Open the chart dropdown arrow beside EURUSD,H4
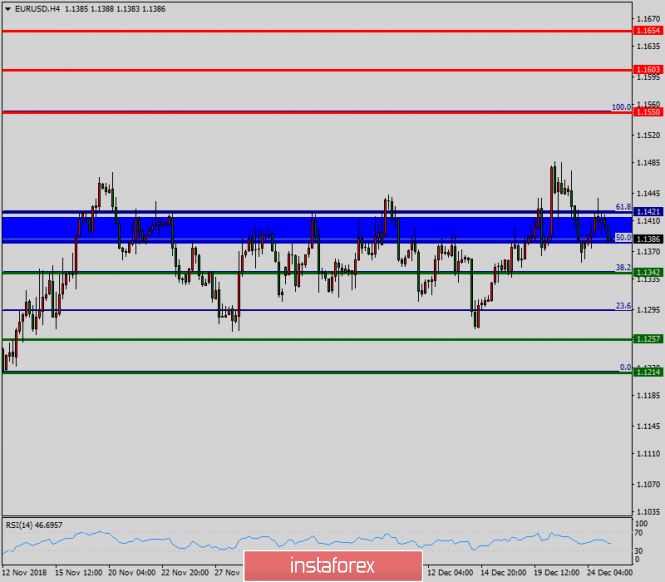 coord(7,8)
